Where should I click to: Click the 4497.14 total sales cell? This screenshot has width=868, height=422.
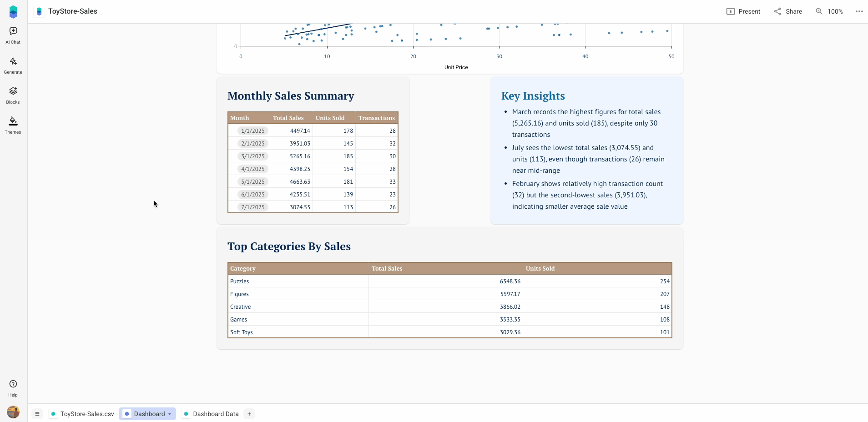(x=292, y=131)
